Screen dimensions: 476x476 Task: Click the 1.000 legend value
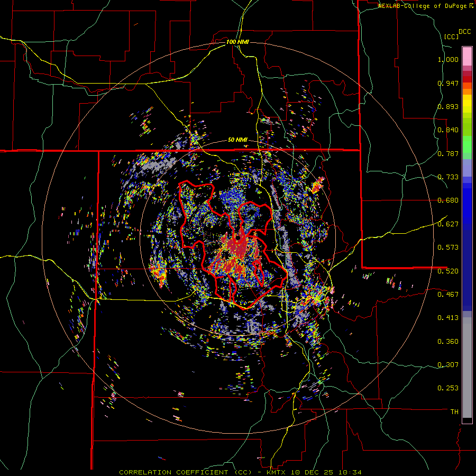pyautogui.click(x=448, y=59)
